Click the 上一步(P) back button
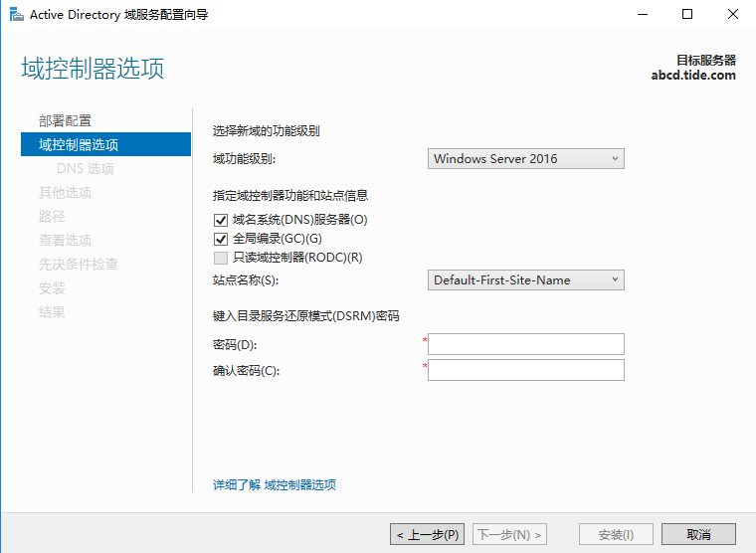The image size is (756, 553). coord(427,534)
